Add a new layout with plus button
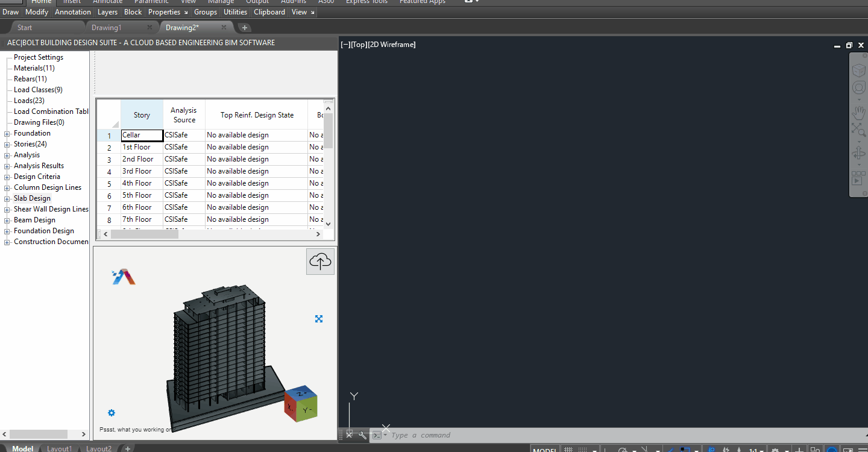Image resolution: width=868 pixels, height=452 pixels. coord(128,448)
